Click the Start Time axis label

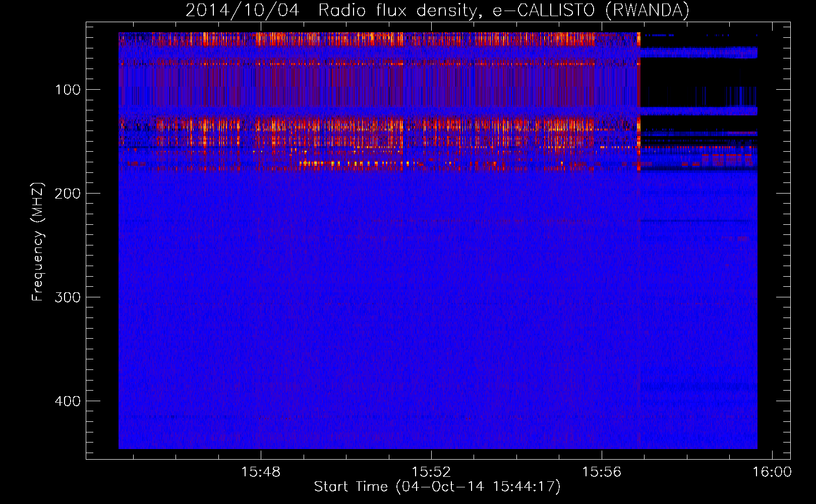click(x=437, y=487)
